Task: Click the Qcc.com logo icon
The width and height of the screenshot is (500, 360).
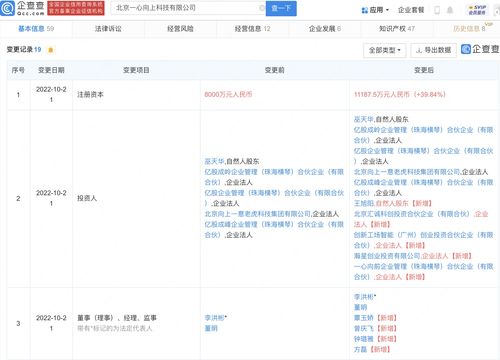Action: pyautogui.click(x=8, y=8)
